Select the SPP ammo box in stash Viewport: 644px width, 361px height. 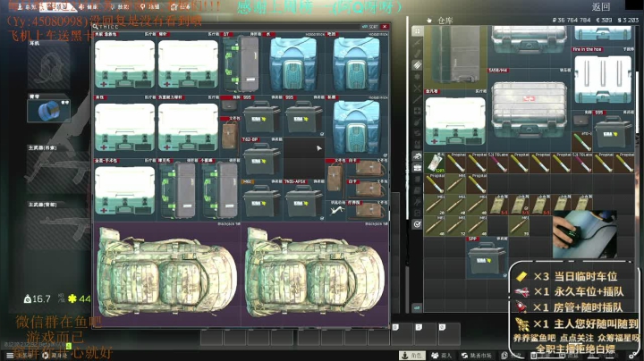click(x=487, y=257)
